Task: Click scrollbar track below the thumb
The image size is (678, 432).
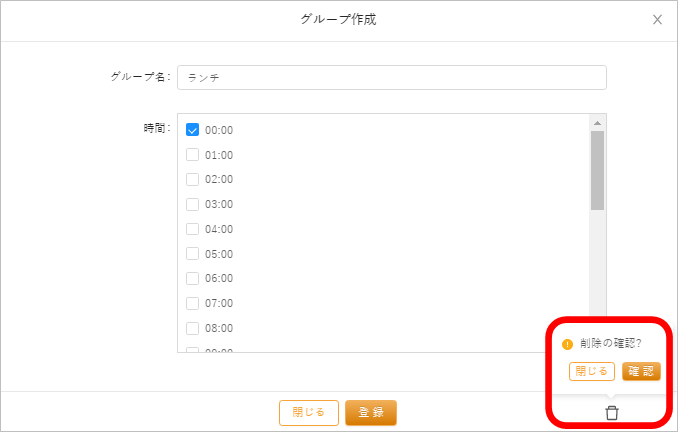Action: tap(597, 260)
